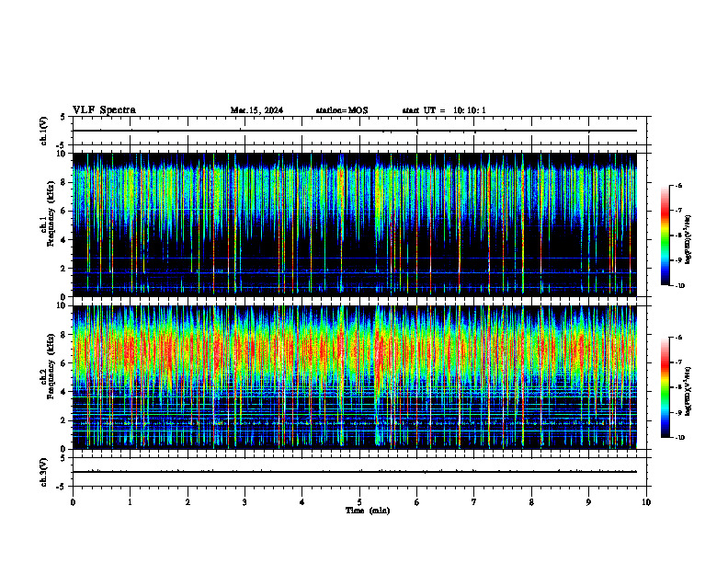Click the ch.2 color bar "log(PSD)(V²/Hz)" label
This screenshot has height=563, width=728.
[x=688, y=391]
